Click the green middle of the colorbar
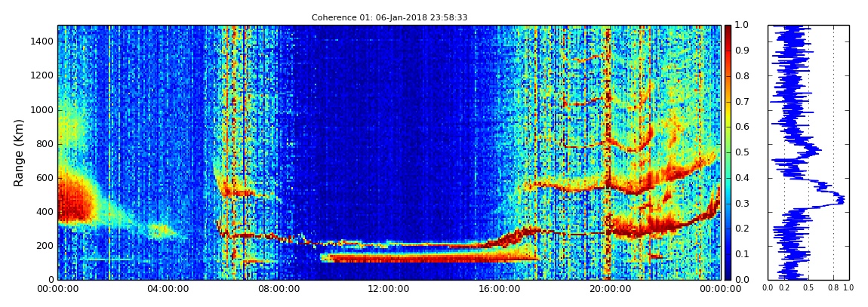868x307 pixels. pyautogui.click(x=728, y=152)
